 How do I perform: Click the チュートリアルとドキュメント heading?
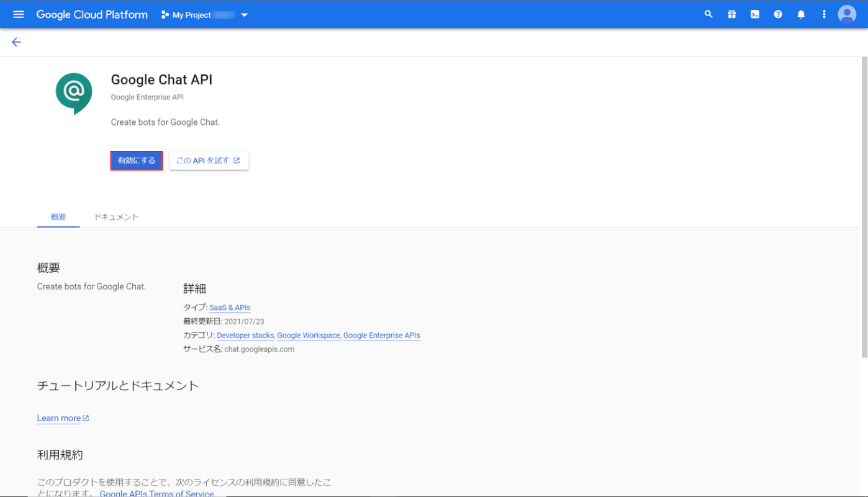tap(118, 385)
